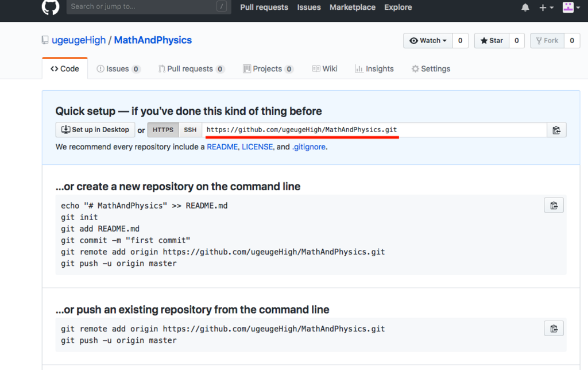Open the user avatar menu

pos(571,7)
